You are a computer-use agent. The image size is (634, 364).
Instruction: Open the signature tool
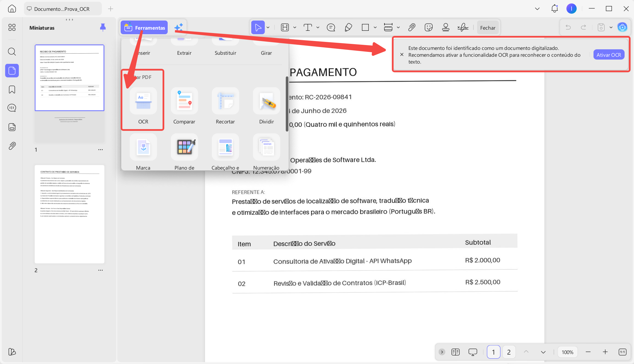tap(463, 28)
